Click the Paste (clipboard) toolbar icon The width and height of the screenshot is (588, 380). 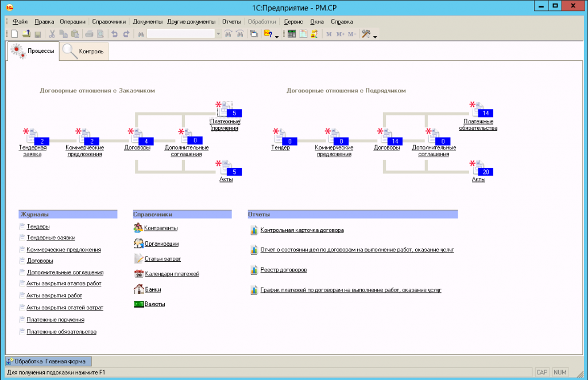[x=75, y=34]
